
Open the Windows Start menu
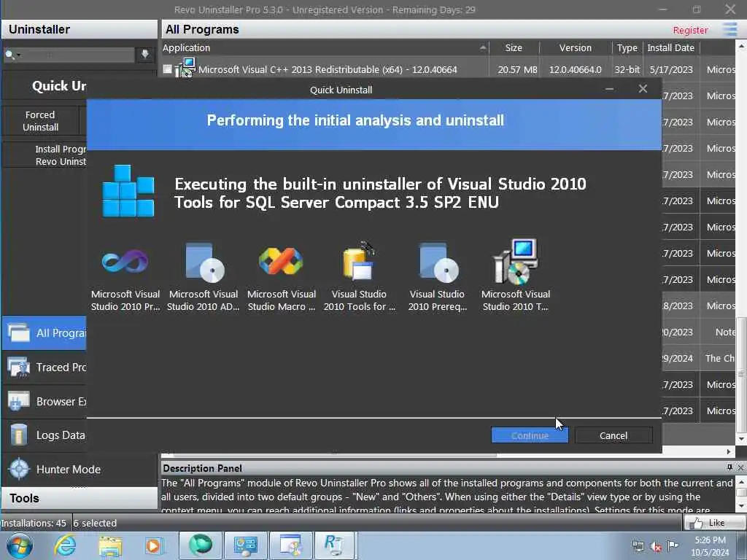(19, 545)
